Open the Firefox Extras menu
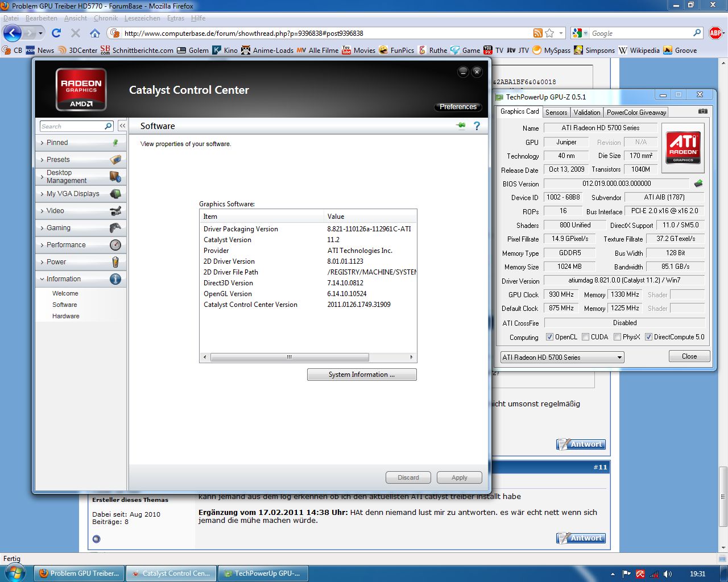The image size is (728, 582). coord(176,18)
